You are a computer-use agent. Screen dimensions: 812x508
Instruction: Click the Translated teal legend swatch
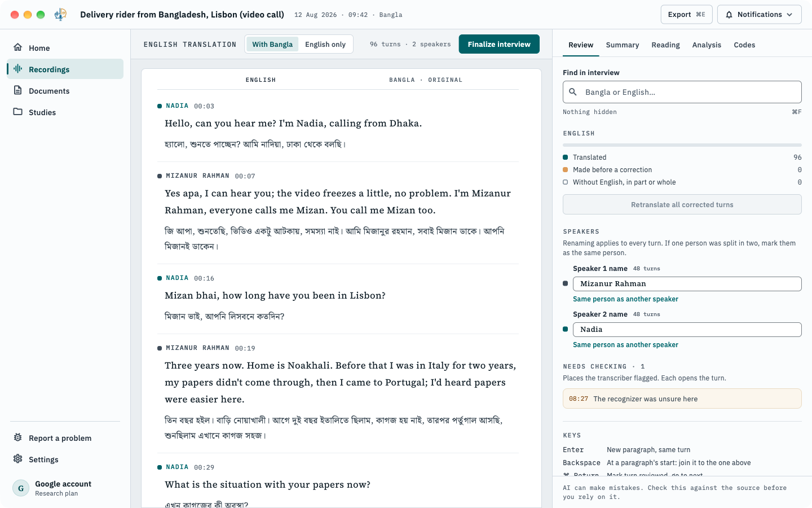pos(566,157)
